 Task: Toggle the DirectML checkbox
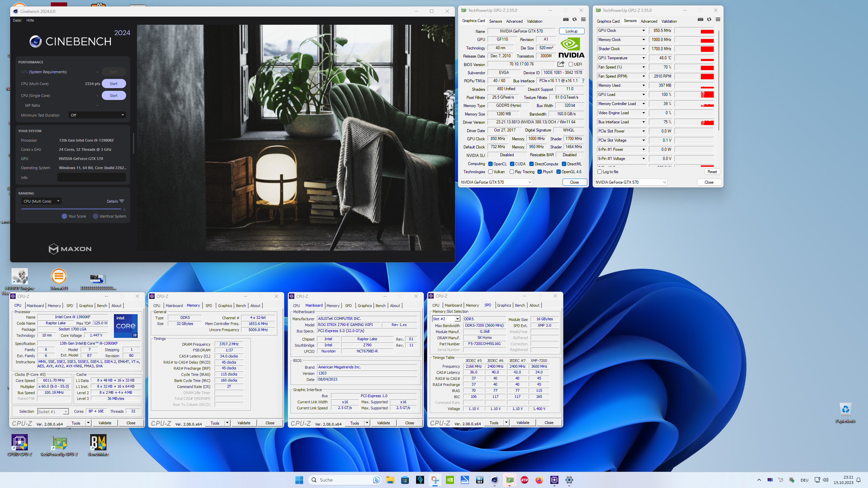tap(564, 164)
